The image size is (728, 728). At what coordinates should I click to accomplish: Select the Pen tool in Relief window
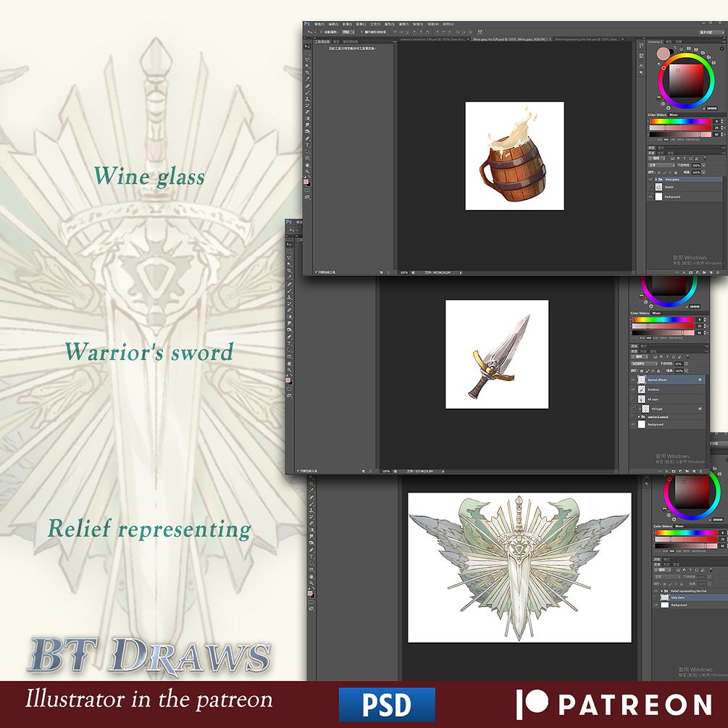tap(311, 550)
